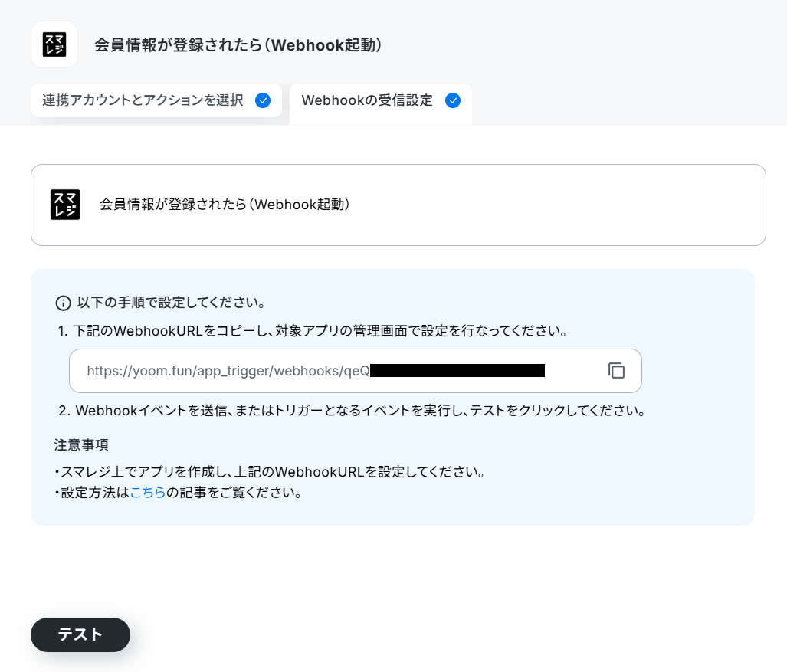
Task: Click the blacked-out portion of the Webhook URL
Action: click(457, 370)
